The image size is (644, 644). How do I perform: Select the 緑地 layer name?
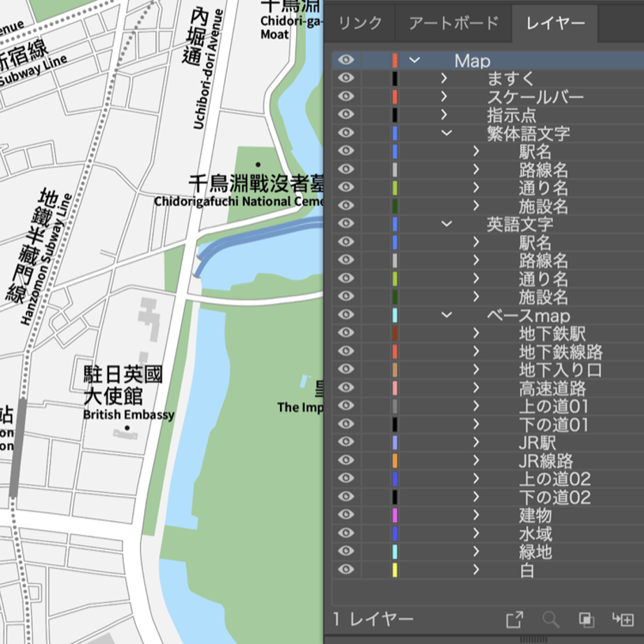[535, 552]
